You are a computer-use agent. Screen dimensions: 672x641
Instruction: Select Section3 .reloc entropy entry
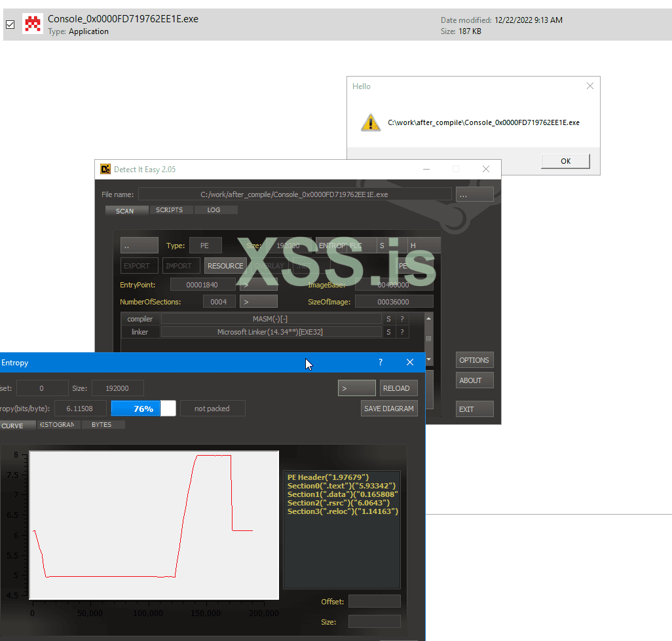pos(343,511)
